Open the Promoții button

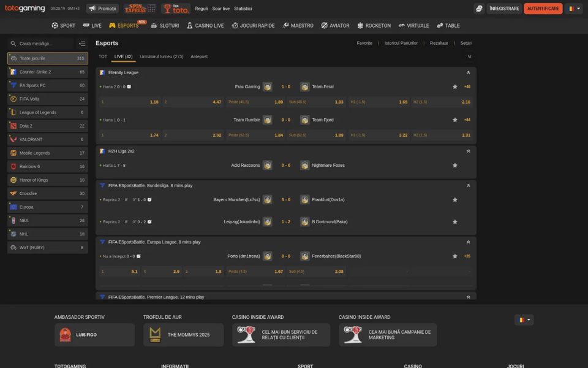pyautogui.click(x=102, y=9)
